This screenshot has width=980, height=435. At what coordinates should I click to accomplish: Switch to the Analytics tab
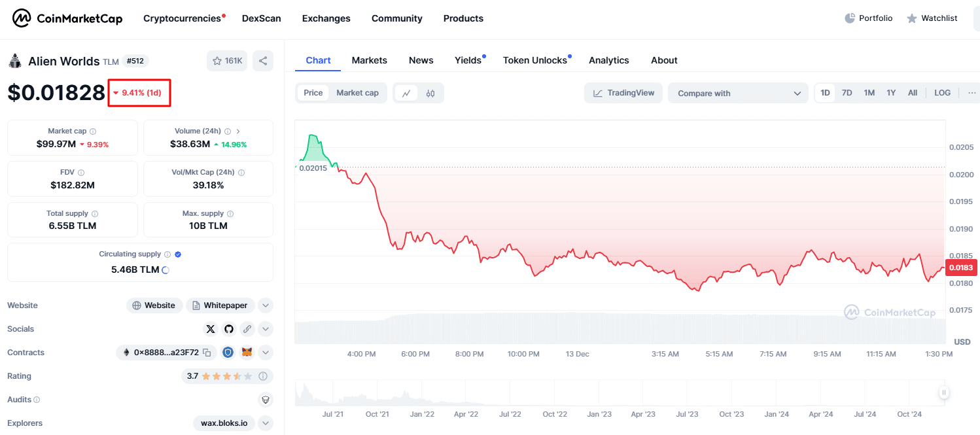609,60
